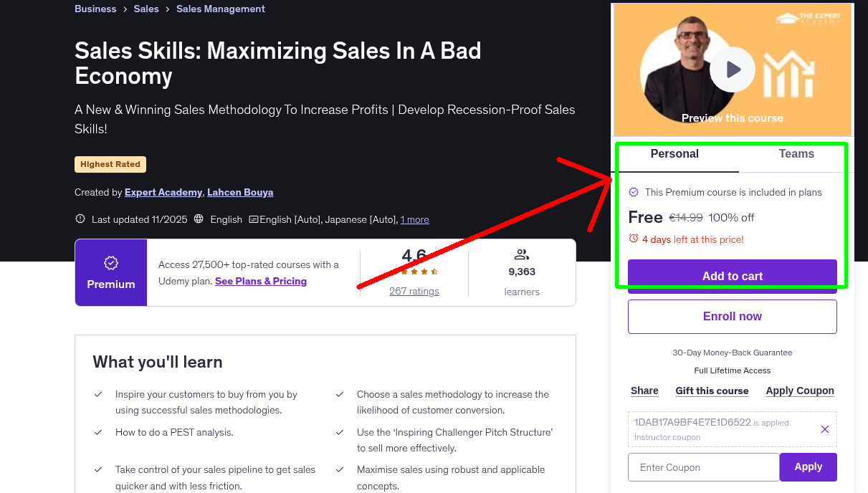Click the globe icon next to English
This screenshot has width=868, height=493.
tap(199, 219)
